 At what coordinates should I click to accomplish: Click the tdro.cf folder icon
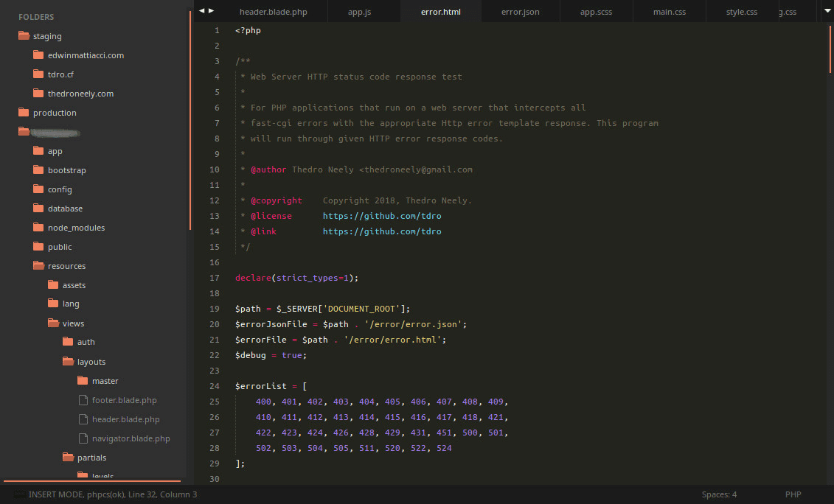pos(38,74)
